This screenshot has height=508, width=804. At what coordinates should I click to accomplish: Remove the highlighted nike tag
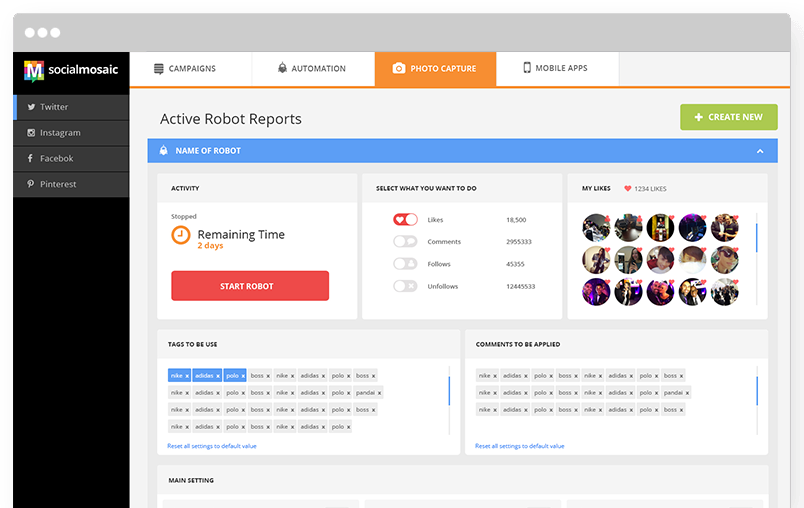pos(187,376)
